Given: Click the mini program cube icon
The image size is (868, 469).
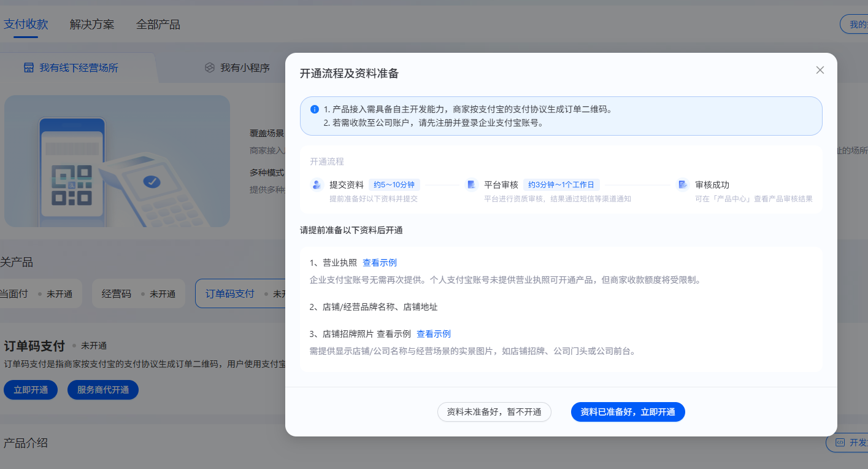Looking at the screenshot, I should coord(210,68).
